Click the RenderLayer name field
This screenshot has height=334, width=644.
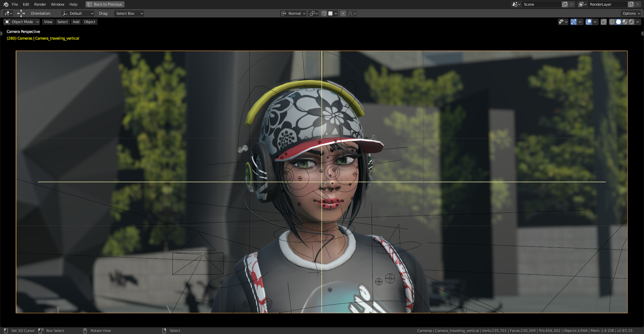pos(607,4)
